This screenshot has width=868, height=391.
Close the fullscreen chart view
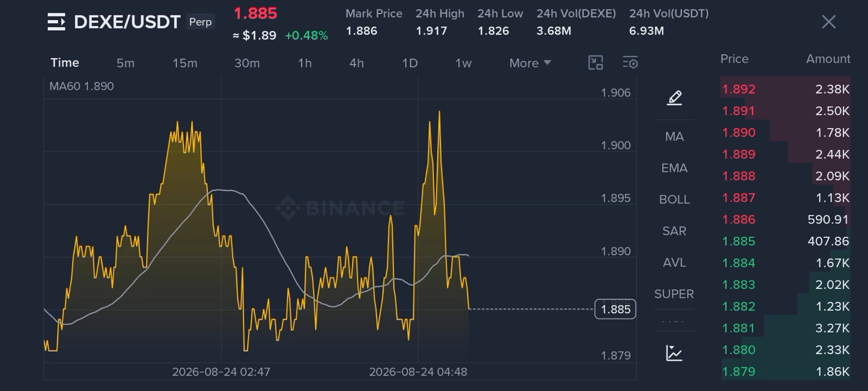(829, 22)
